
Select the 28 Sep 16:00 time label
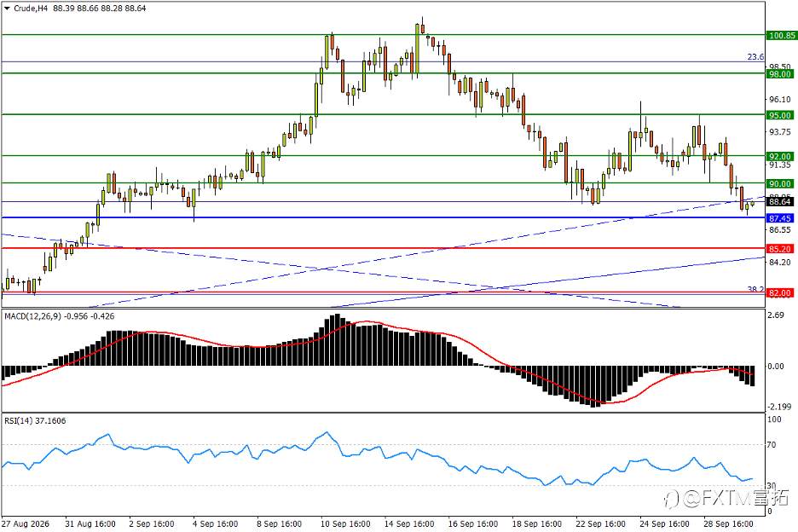(x=728, y=523)
